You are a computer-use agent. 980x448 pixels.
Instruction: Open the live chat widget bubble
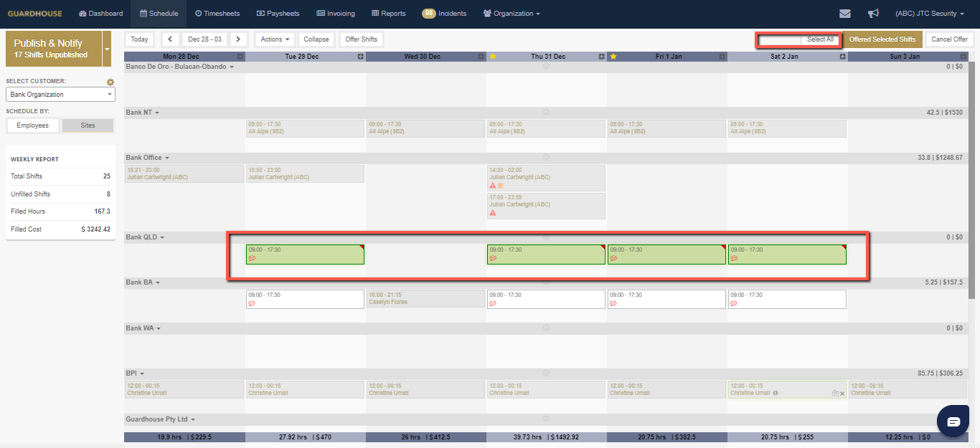click(953, 421)
